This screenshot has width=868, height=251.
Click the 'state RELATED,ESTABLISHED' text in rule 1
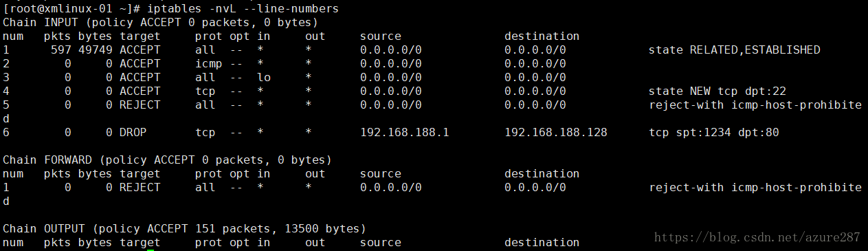[734, 50]
